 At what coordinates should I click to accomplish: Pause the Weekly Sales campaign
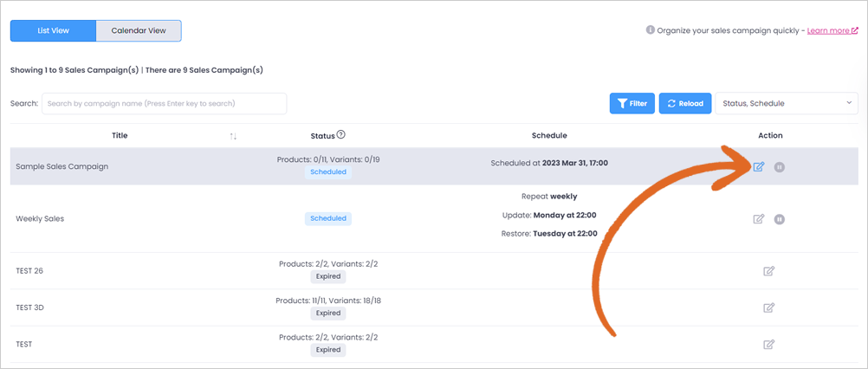click(x=780, y=219)
